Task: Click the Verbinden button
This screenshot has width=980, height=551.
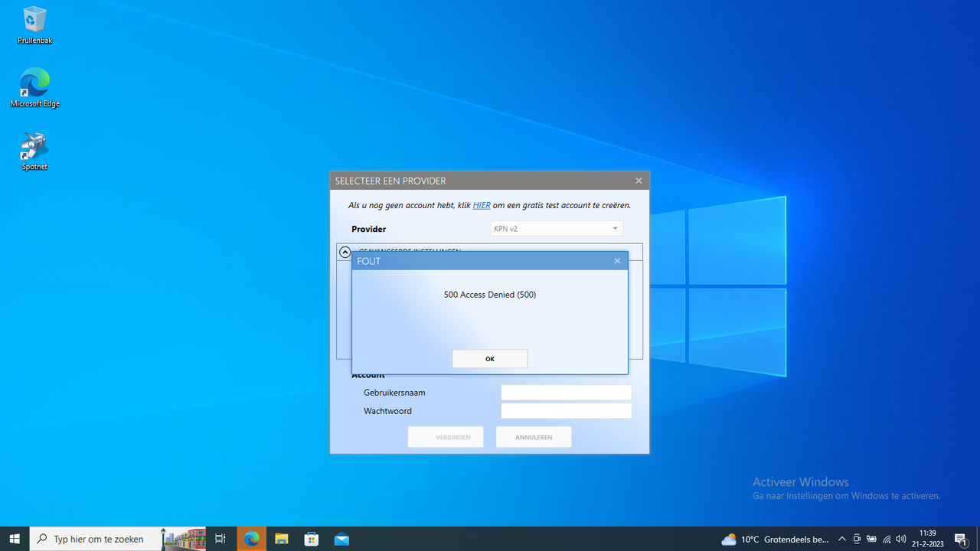Action: coord(446,437)
